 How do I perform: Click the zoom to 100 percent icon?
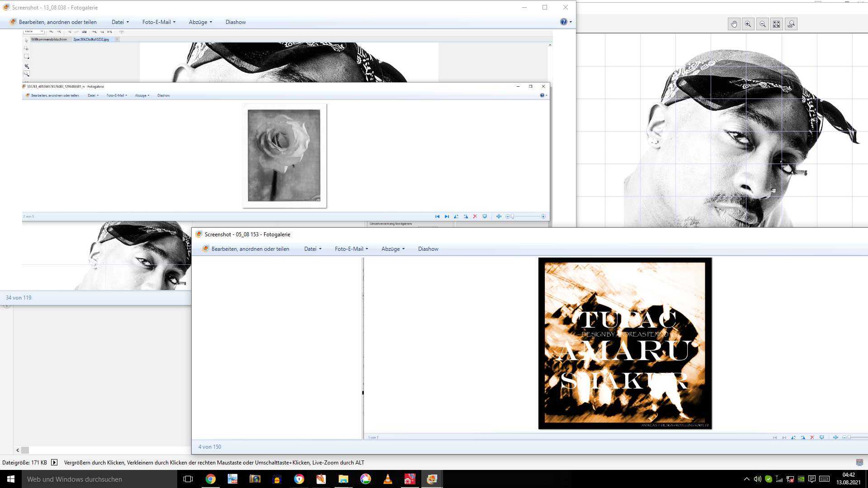tap(791, 24)
